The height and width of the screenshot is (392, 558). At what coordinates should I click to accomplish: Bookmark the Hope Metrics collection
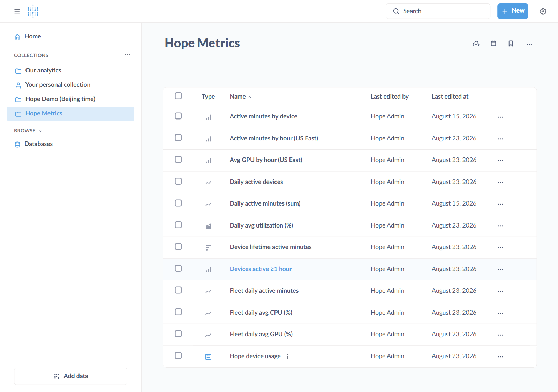click(x=511, y=44)
